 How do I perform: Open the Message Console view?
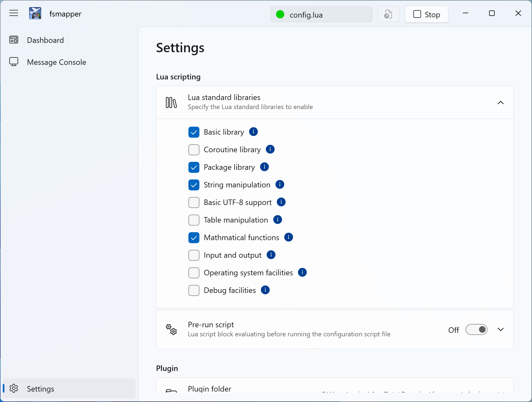(x=57, y=62)
